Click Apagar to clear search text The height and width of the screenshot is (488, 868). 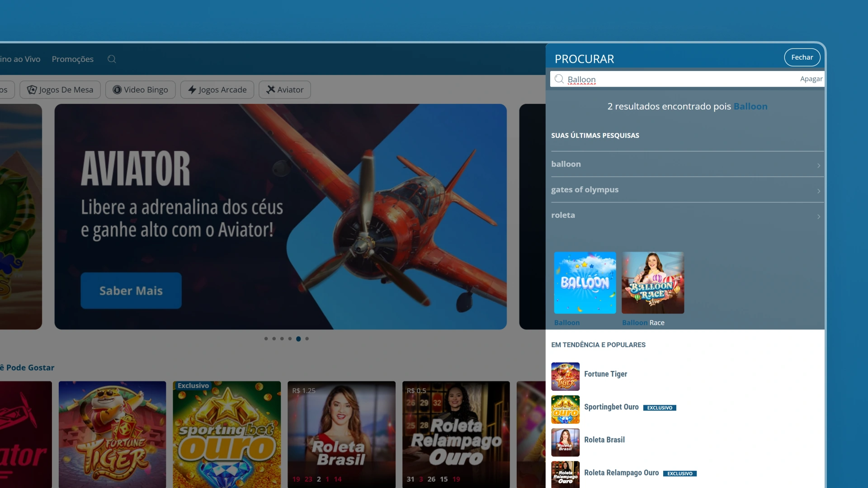point(811,79)
